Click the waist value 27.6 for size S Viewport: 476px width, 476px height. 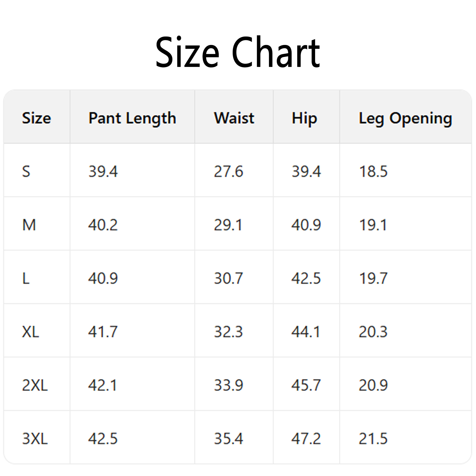pos(228,171)
